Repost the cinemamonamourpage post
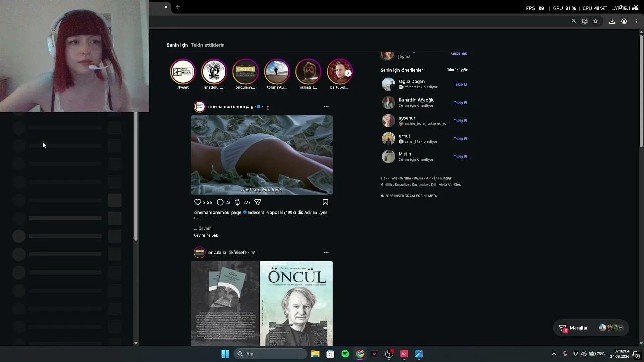Viewport: 644px width, 362px height. point(237,202)
